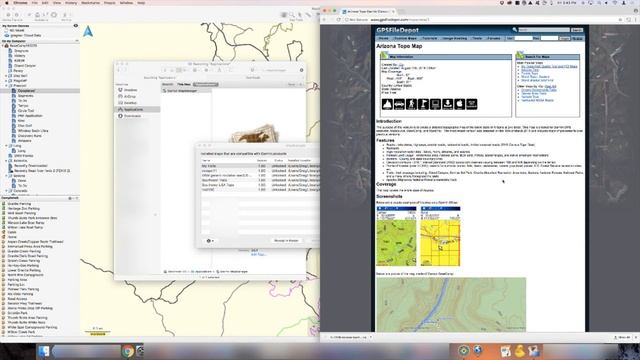Collapse the Prescott folder in the BaseCamp library
This screenshot has width=640, height=360.
click(x=6, y=86)
